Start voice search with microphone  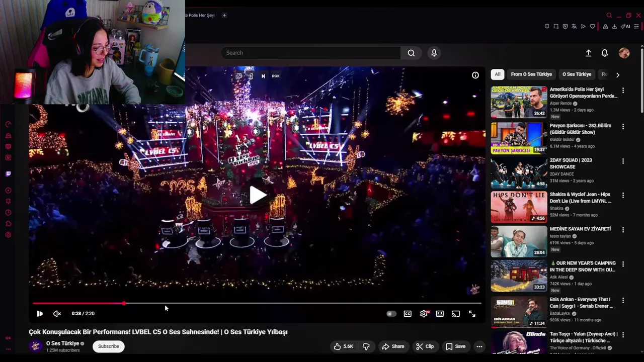[x=434, y=53]
